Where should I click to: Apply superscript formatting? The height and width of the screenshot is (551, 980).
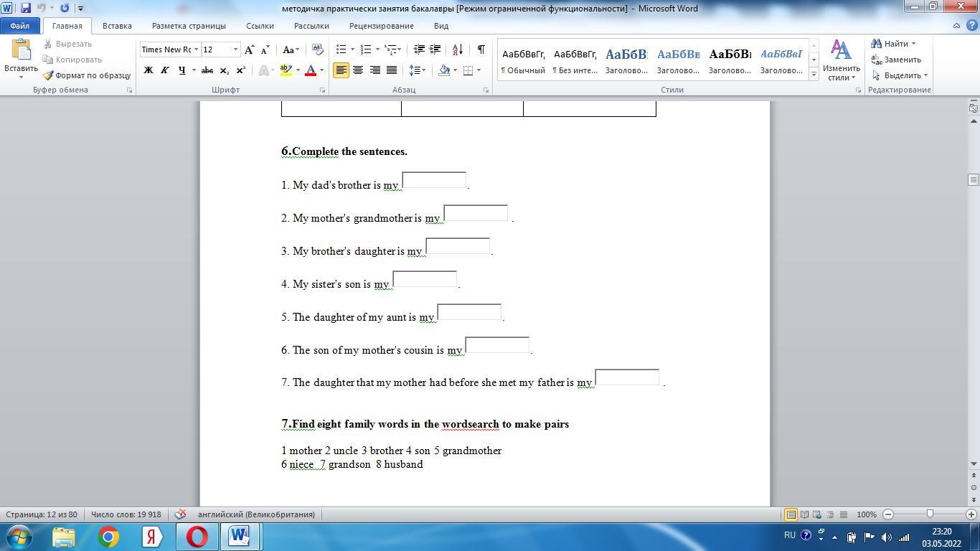coord(240,70)
